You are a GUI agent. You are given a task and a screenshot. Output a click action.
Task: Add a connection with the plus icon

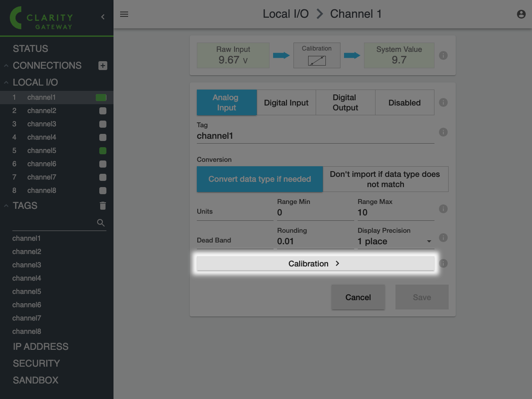pyautogui.click(x=102, y=66)
